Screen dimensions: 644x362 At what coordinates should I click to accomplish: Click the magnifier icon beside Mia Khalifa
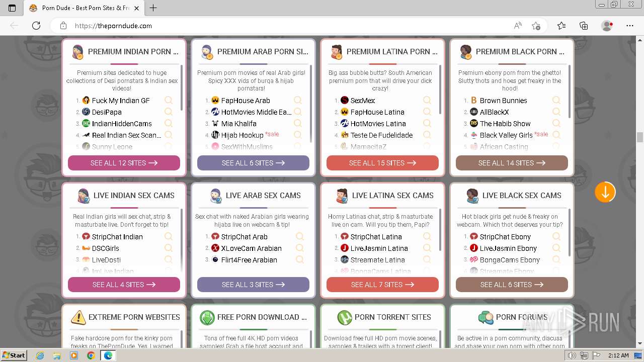coord(298,123)
